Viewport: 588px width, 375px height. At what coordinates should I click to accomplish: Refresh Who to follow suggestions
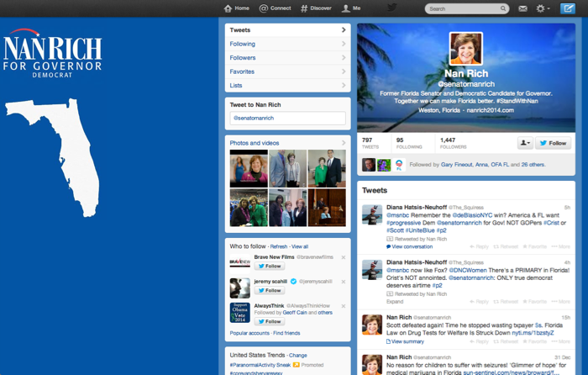pyautogui.click(x=279, y=246)
